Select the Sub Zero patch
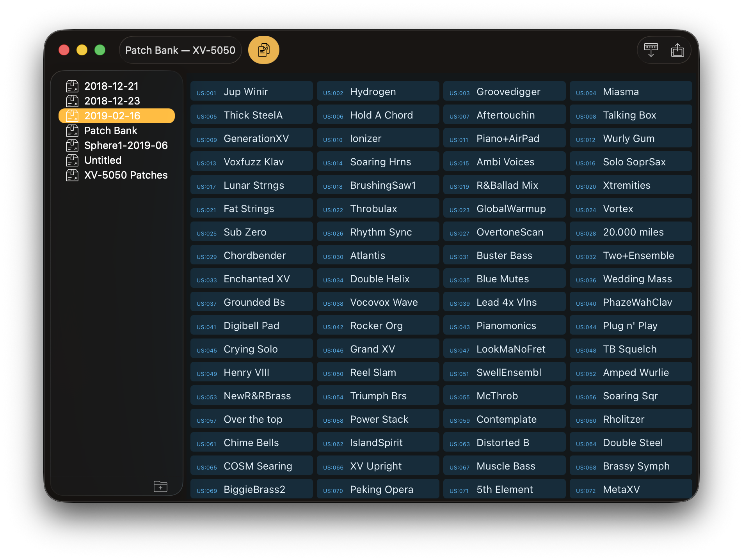This screenshot has height=560, width=743. click(252, 232)
